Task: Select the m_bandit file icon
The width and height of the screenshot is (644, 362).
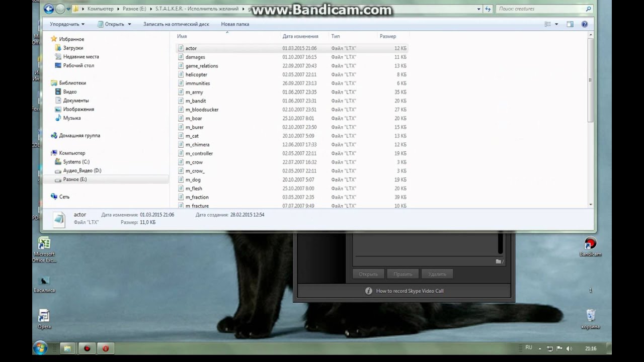Action: click(x=181, y=101)
